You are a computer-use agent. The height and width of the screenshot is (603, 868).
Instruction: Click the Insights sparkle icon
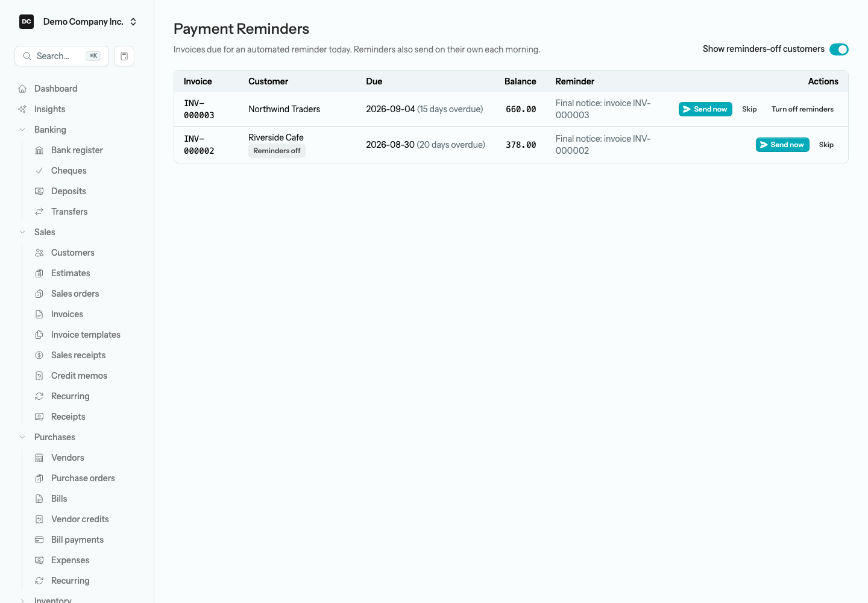[22, 109]
